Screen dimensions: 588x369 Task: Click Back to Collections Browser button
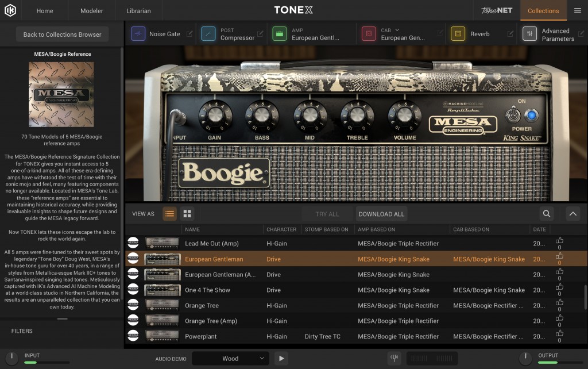pos(62,34)
